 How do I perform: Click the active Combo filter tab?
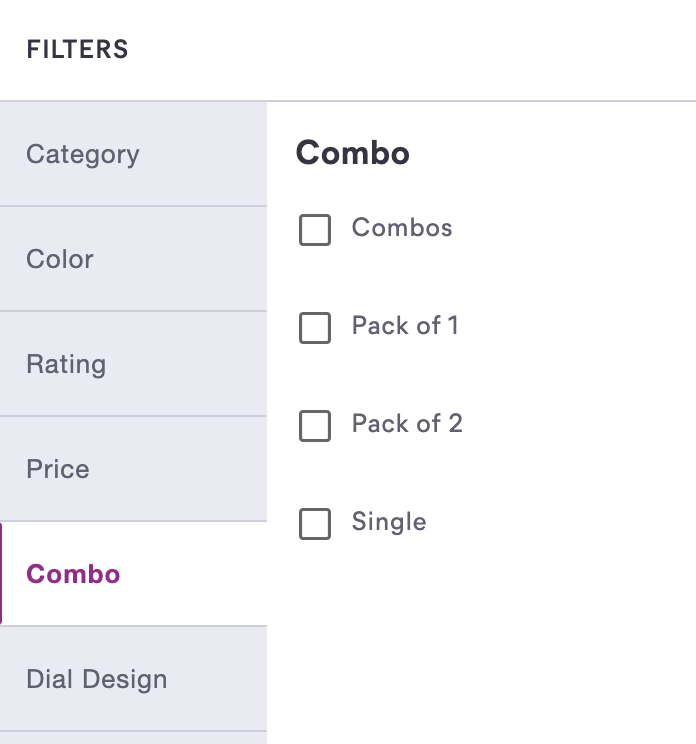click(x=74, y=575)
